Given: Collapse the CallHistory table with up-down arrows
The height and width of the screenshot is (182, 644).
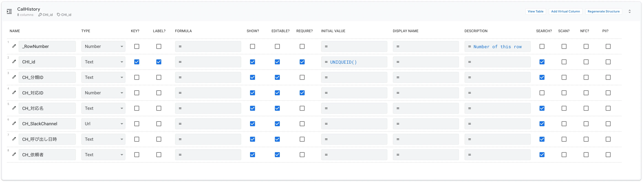Looking at the screenshot, I should pos(630,11).
